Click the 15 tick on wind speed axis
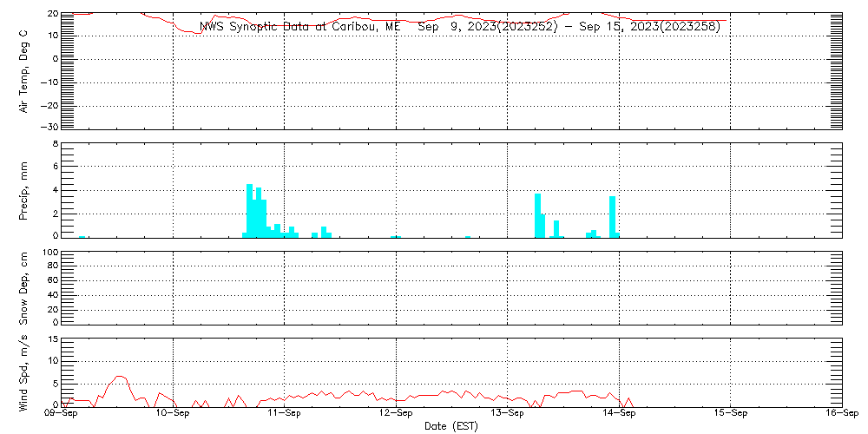 (52, 339)
